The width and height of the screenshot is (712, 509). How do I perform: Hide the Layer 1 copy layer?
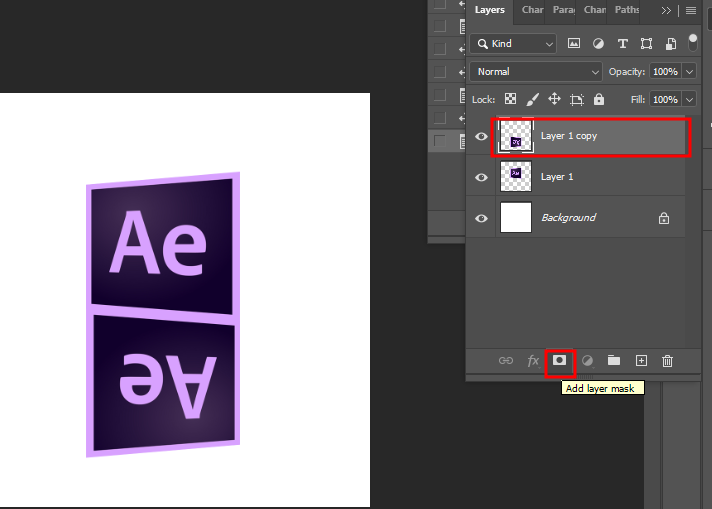(x=481, y=136)
